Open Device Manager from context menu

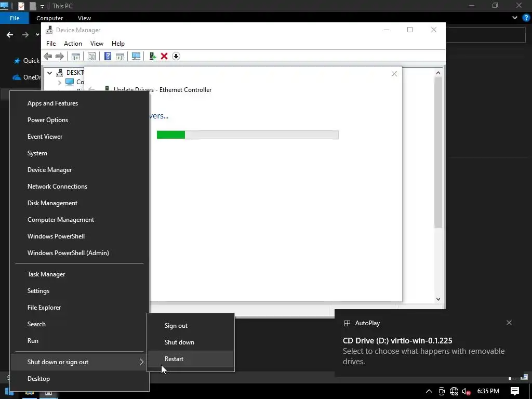pyautogui.click(x=79, y=170)
